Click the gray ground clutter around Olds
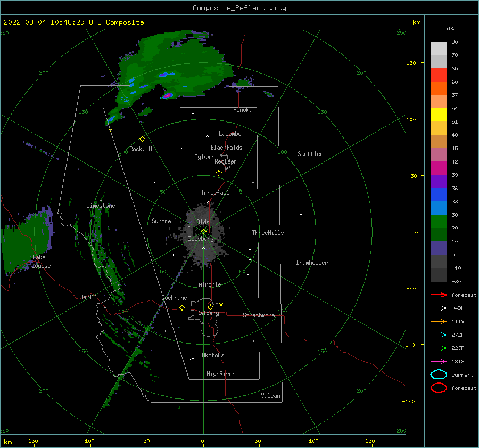This screenshot has width=479, height=448. (204, 235)
